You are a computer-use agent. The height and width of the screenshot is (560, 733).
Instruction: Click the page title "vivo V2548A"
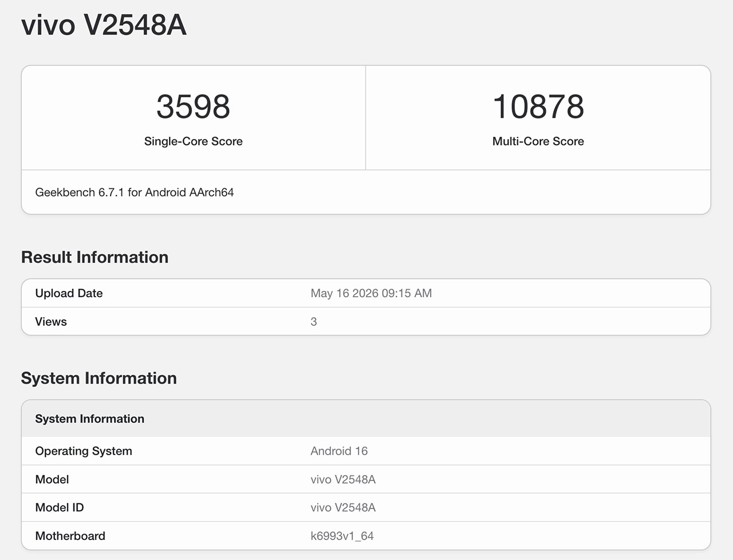click(104, 25)
